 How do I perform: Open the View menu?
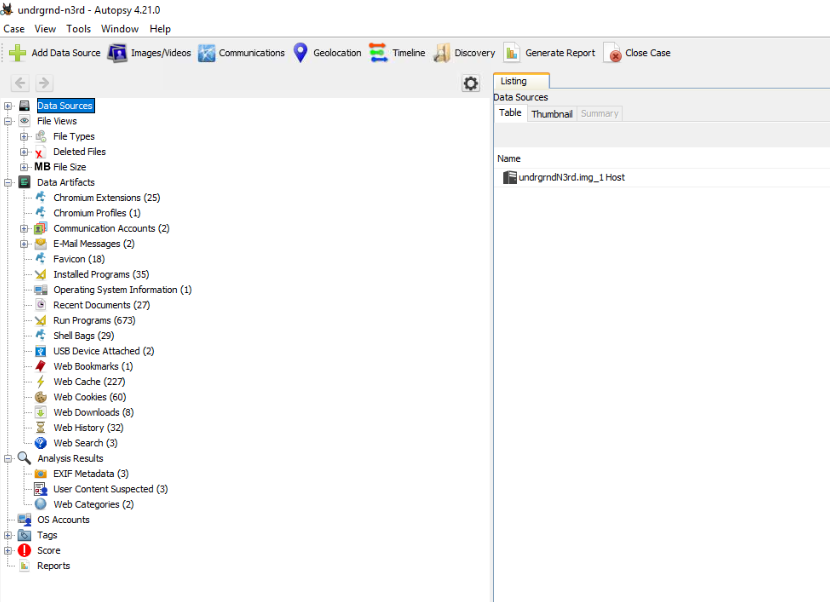tap(45, 29)
